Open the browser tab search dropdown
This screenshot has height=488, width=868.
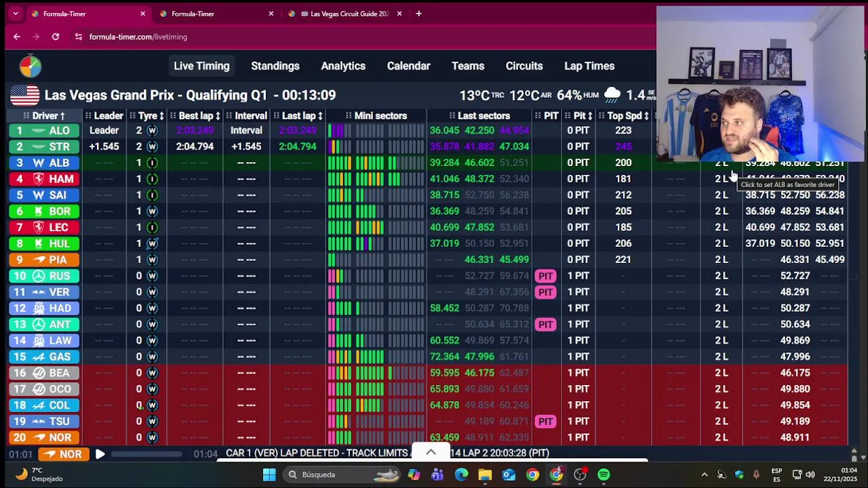[x=16, y=14]
